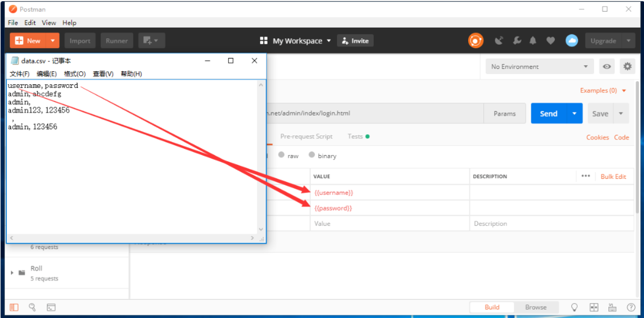
Task: Open the Cookies link
Action: point(598,137)
